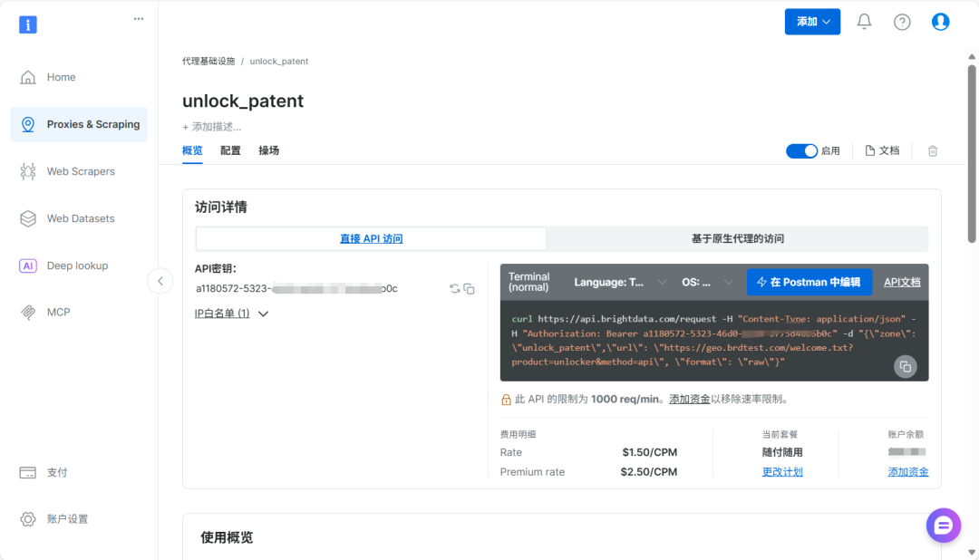This screenshot has width=979, height=560.
Task: Expand the 添加 dropdown button
Action: pos(812,22)
